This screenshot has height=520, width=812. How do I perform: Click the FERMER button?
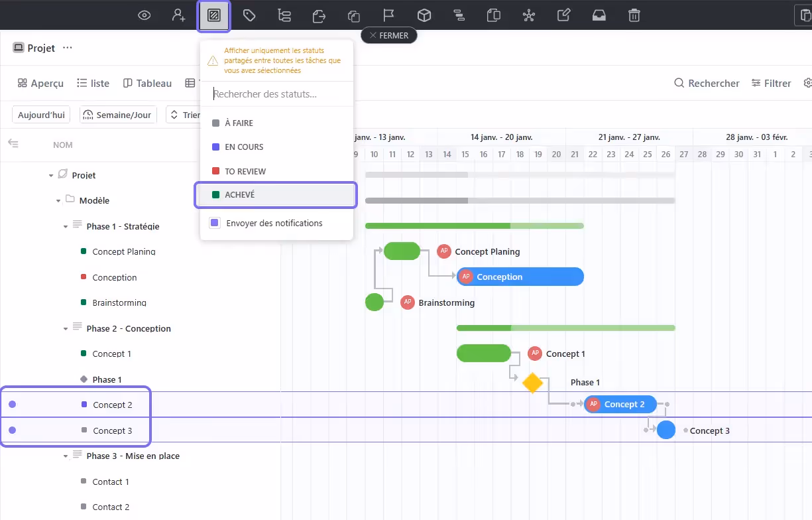(388, 35)
